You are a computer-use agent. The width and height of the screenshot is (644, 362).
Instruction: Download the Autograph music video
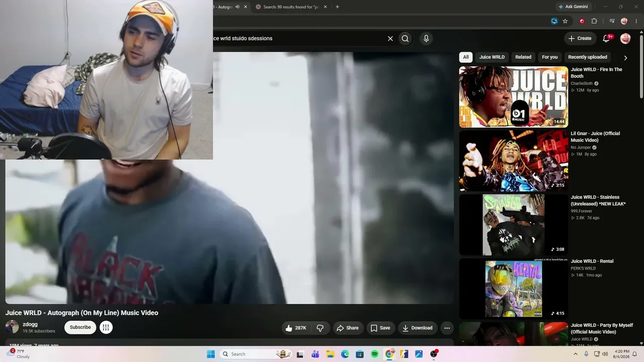point(417,328)
